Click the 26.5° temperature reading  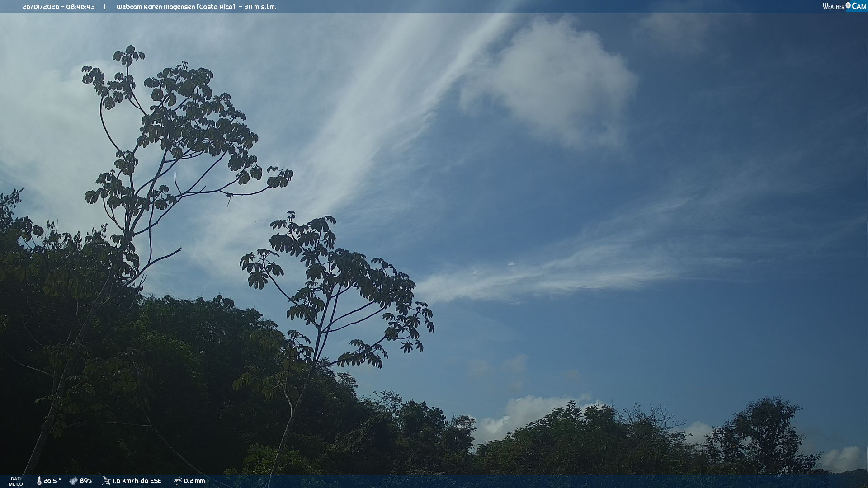[x=52, y=481]
